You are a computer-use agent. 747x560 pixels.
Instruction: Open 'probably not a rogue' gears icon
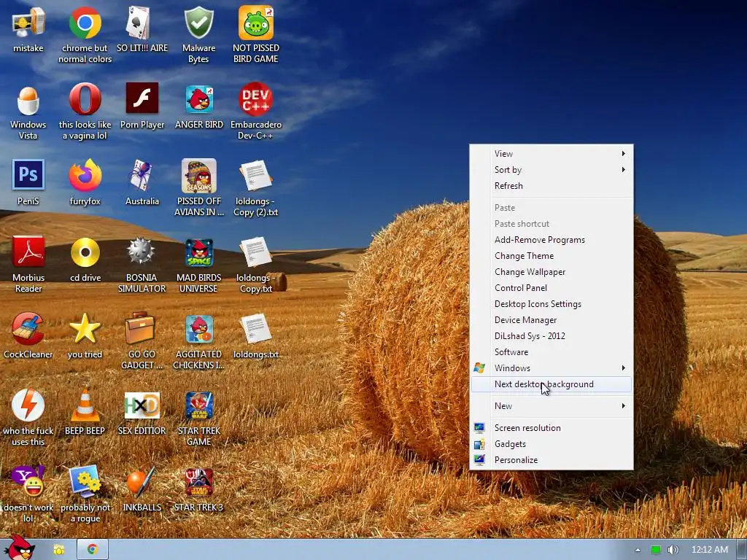pyautogui.click(x=85, y=481)
